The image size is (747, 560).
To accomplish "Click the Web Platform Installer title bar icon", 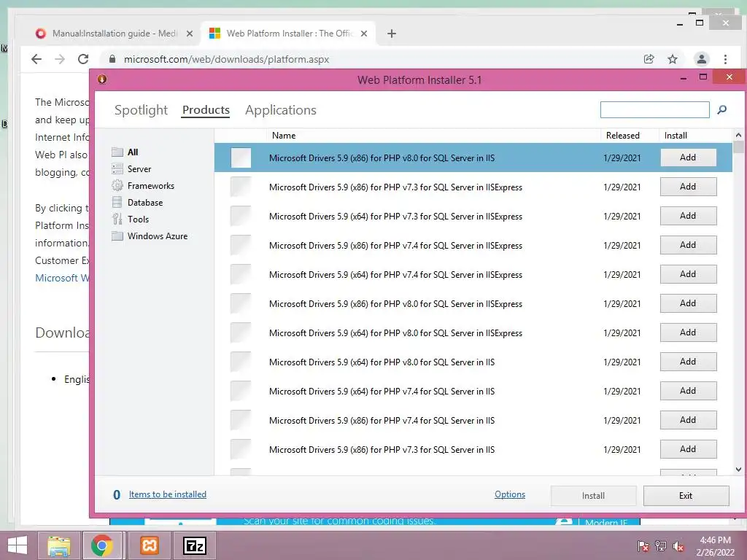I will 102,79.
